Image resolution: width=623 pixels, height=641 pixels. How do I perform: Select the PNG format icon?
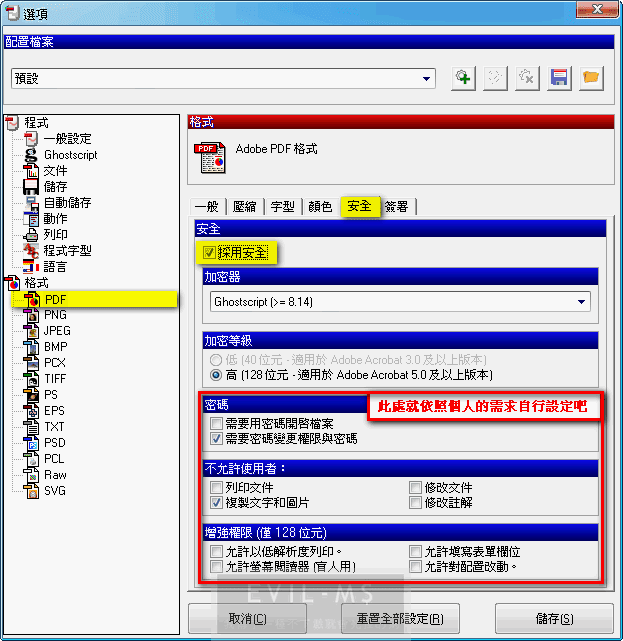(31, 315)
